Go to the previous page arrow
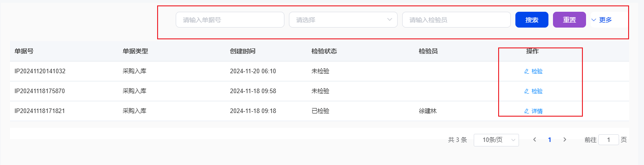 [x=535, y=140]
